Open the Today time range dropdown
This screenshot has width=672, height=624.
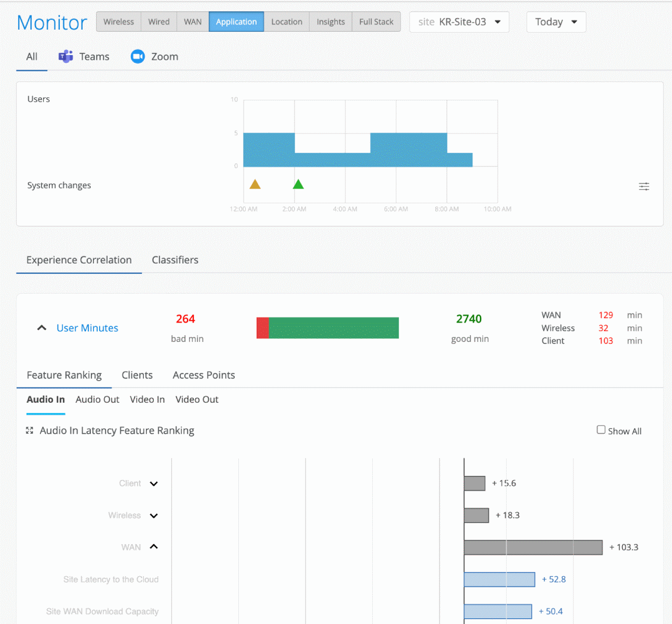(556, 22)
